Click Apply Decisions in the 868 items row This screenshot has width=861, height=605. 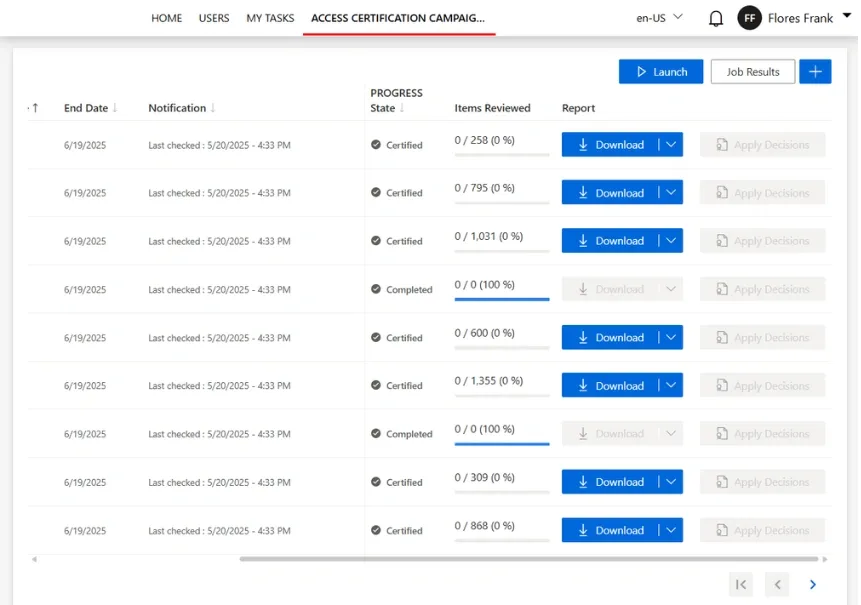coord(765,531)
